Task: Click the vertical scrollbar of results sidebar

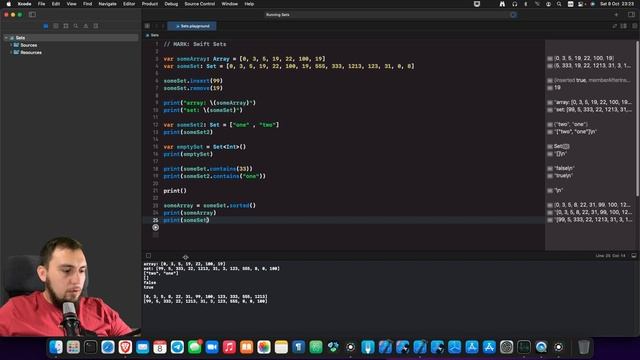Action: point(638,118)
